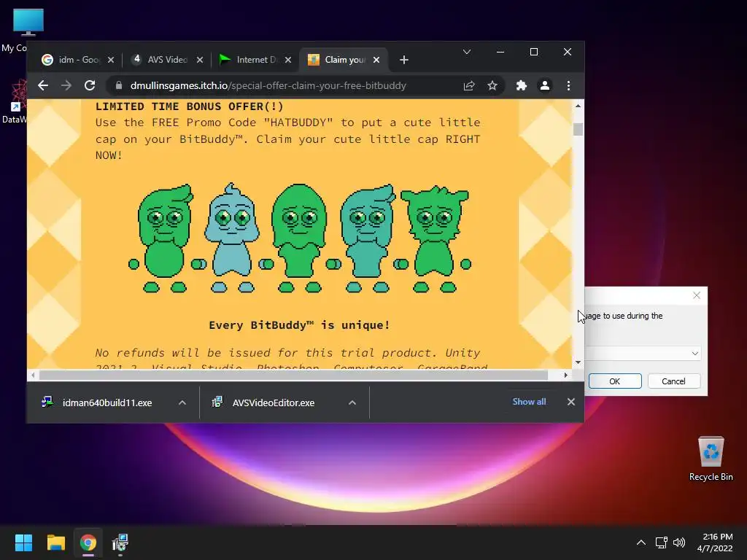Select the My Computer desktop icon
The image size is (747, 560).
tap(28, 31)
